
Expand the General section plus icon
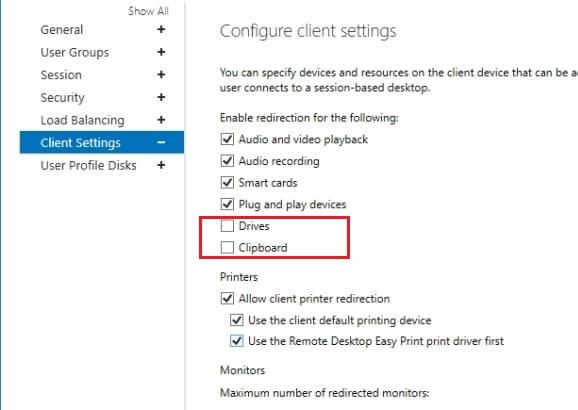tap(161, 29)
